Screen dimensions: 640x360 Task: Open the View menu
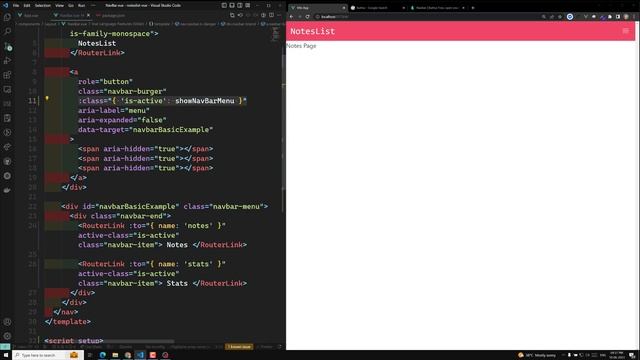(x=60, y=5)
